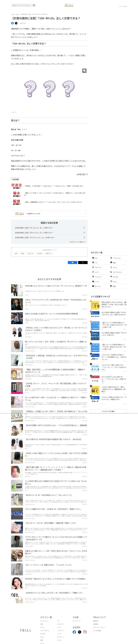138x644 pixels.
Task: Select the #100 keyword tag
Action: point(23,253)
